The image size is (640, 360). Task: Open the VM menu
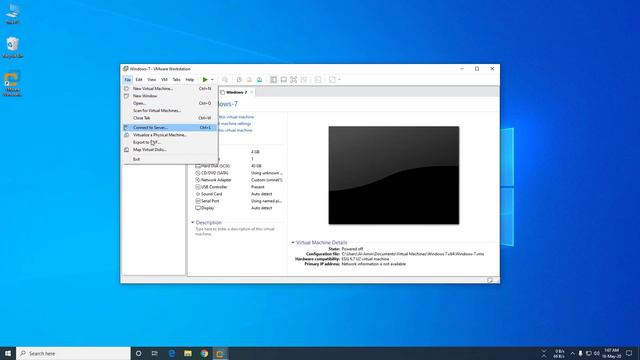pyautogui.click(x=164, y=80)
